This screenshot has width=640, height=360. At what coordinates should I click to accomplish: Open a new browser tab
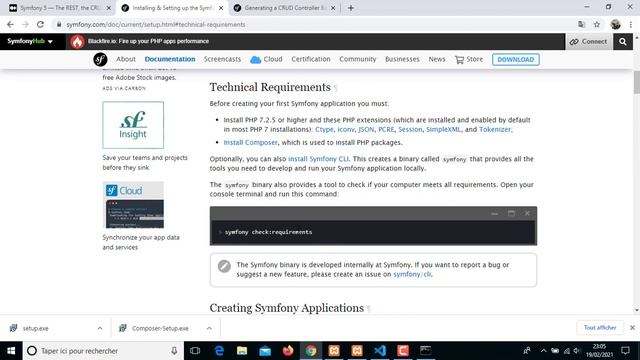351,8
